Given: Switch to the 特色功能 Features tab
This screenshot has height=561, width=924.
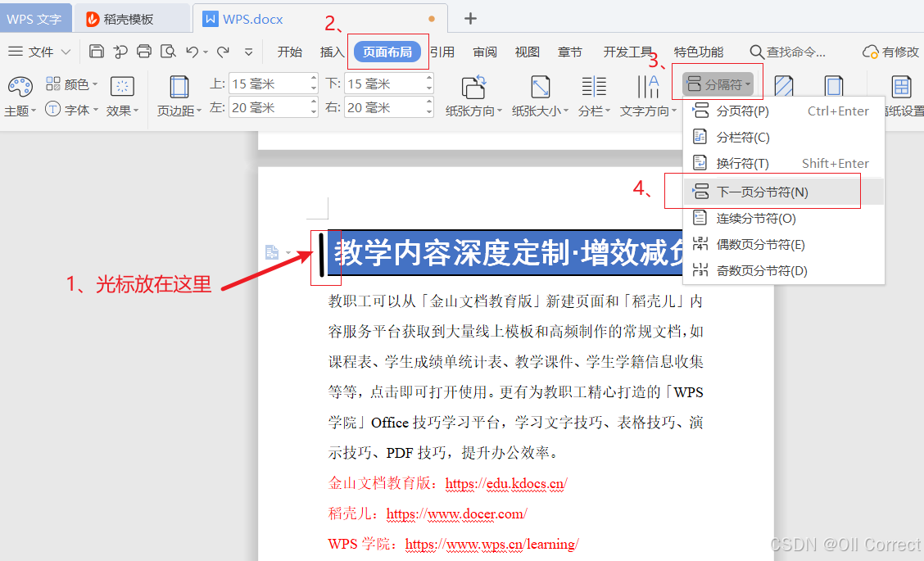Looking at the screenshot, I should click(699, 52).
